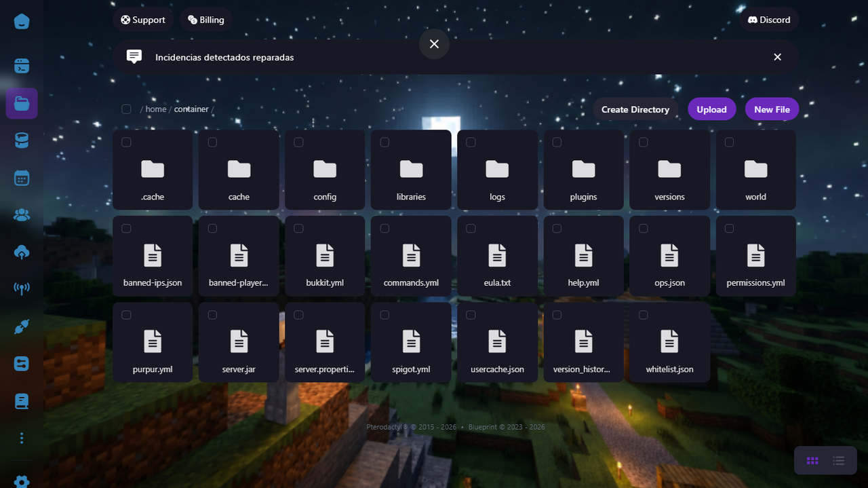Open the databases sidebar icon
The width and height of the screenshot is (868, 488).
(22, 140)
